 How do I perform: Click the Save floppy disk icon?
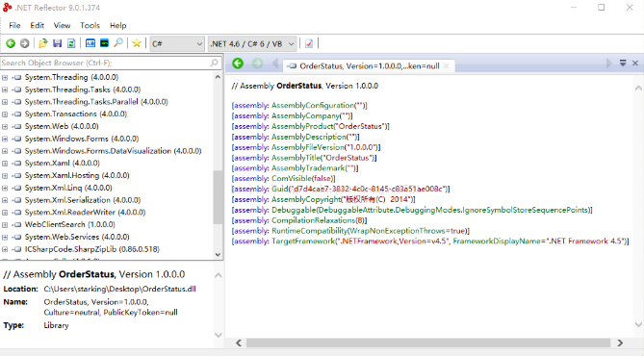pyautogui.click(x=58, y=43)
